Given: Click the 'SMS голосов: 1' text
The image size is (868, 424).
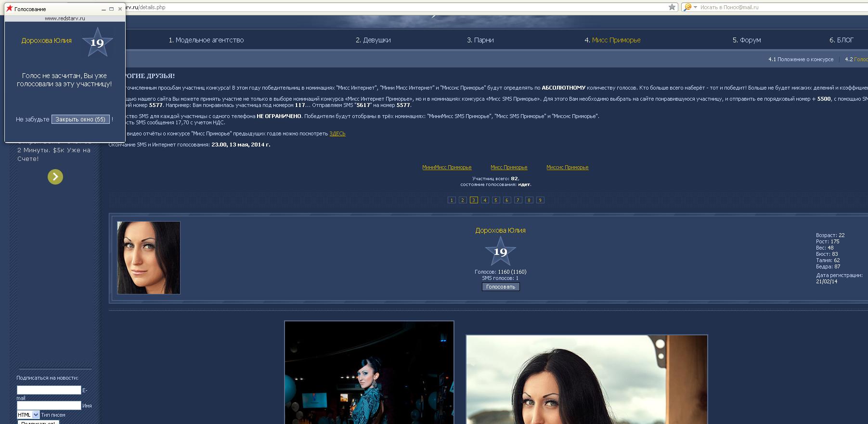Looking at the screenshot, I should click(500, 278).
